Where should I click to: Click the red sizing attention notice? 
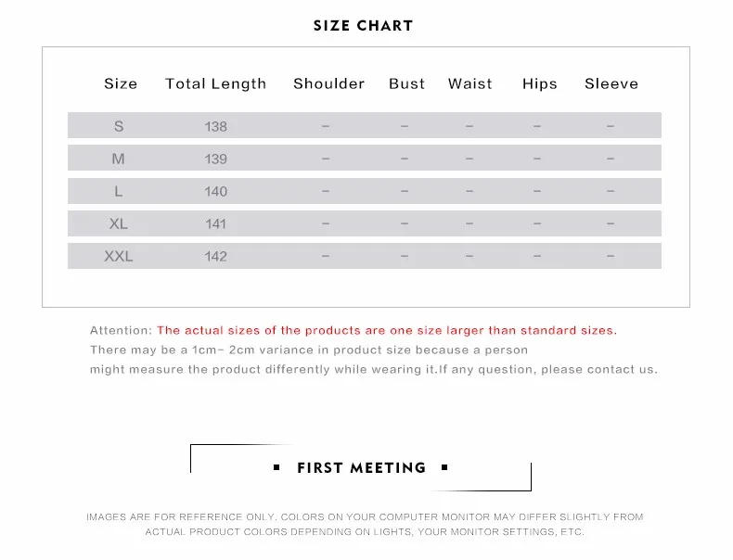[x=387, y=331]
